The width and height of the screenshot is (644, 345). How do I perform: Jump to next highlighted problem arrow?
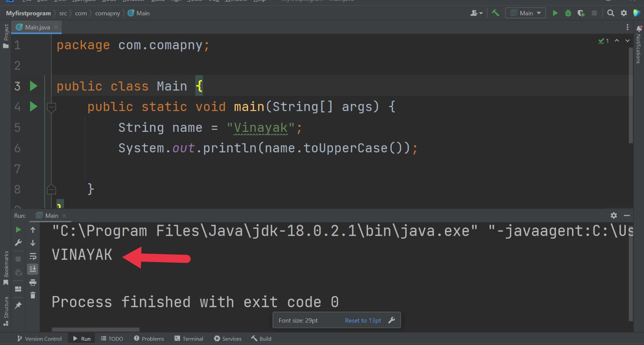[x=627, y=41]
